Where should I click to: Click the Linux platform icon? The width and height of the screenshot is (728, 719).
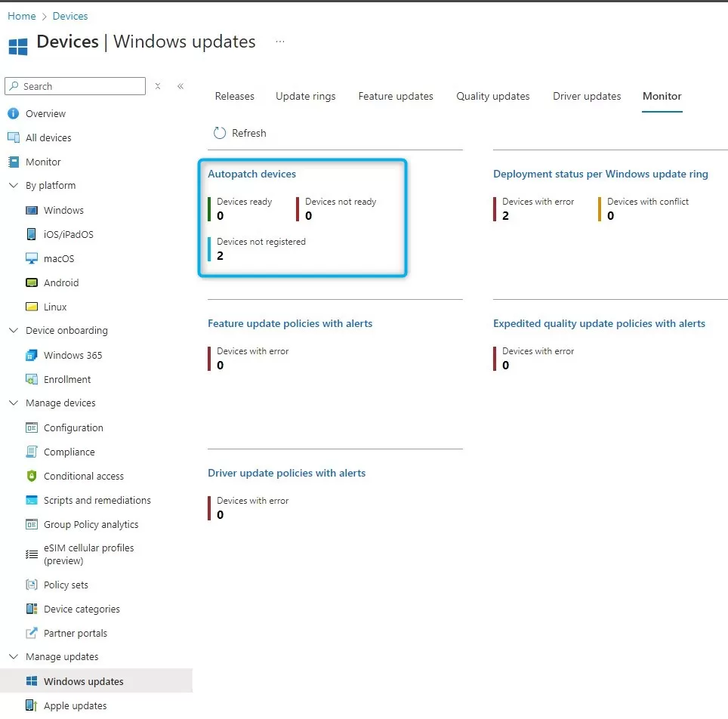click(32, 307)
